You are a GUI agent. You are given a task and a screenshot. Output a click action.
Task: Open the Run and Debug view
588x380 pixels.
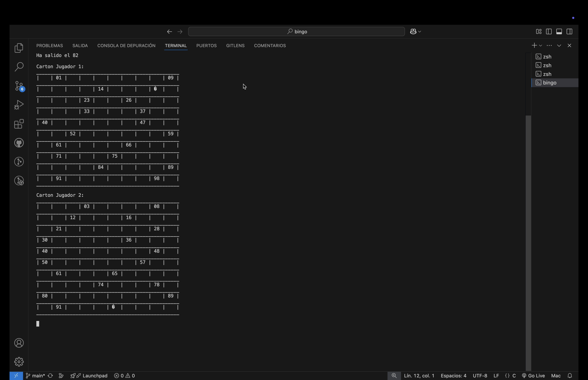(x=19, y=105)
